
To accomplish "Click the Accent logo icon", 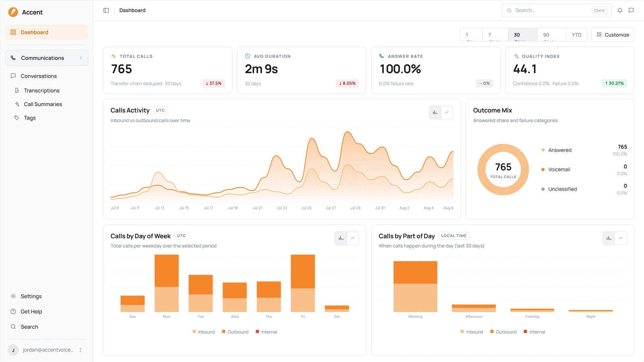I will pos(13,12).
